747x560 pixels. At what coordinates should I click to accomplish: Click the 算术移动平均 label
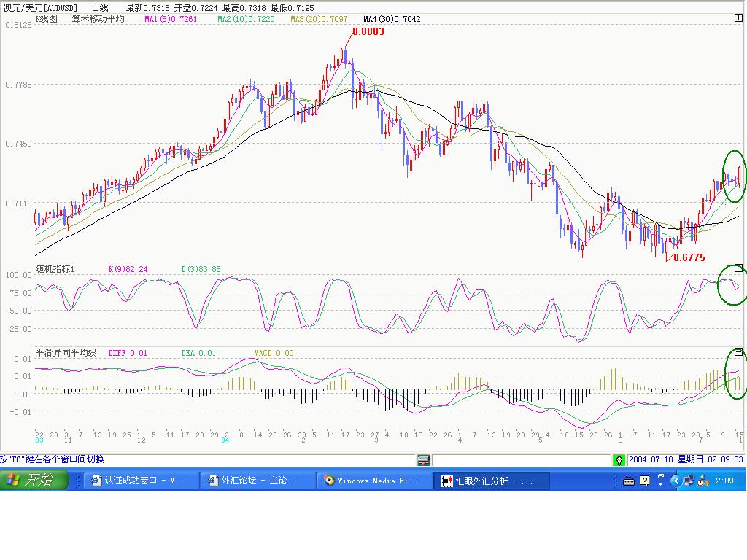[98, 19]
